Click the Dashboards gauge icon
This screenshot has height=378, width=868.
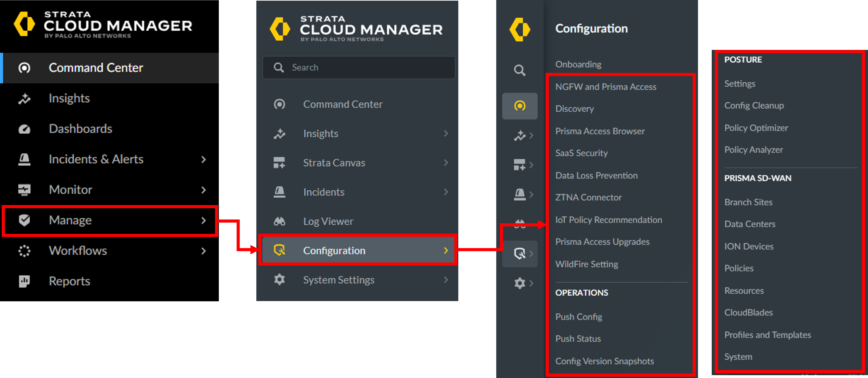[x=24, y=129]
